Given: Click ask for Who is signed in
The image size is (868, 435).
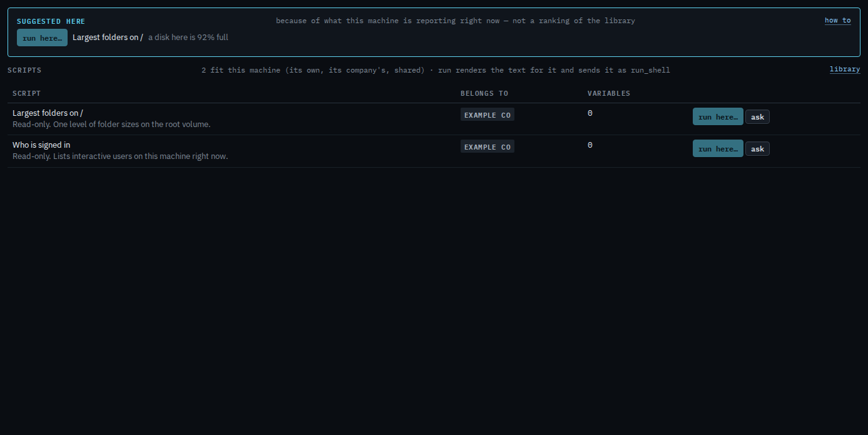Looking at the screenshot, I should pyautogui.click(x=757, y=149).
